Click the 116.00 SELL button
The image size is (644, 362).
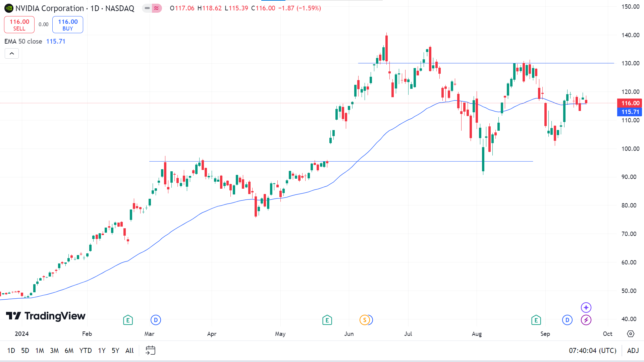click(x=19, y=25)
